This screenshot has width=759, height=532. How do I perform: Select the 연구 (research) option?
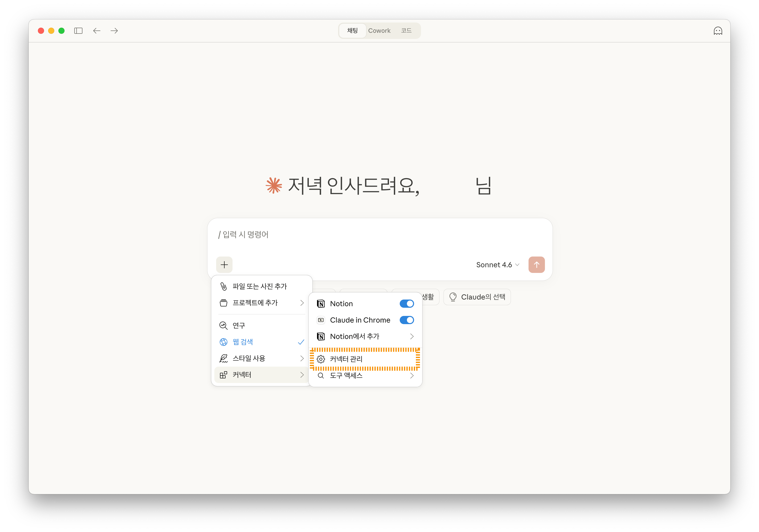tap(239, 325)
